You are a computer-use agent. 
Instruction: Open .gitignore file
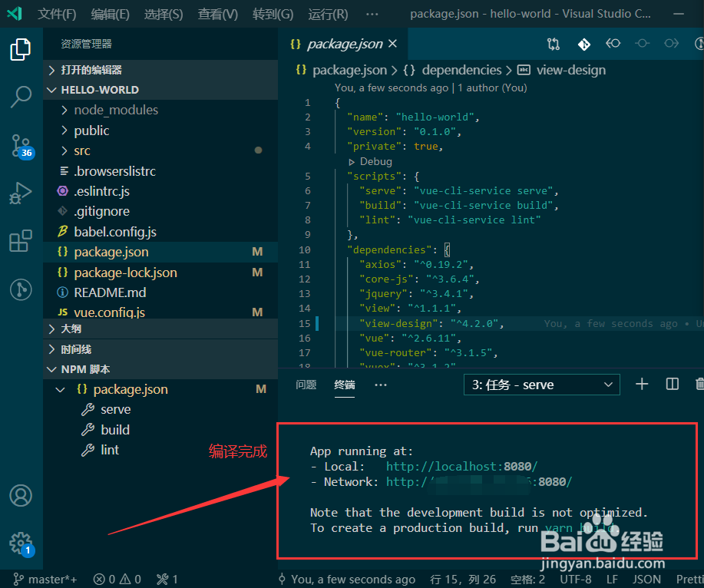pyautogui.click(x=160, y=211)
